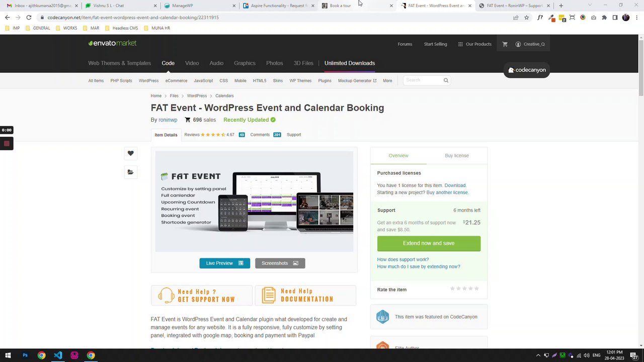Click Extend now and save button

pos(429,243)
